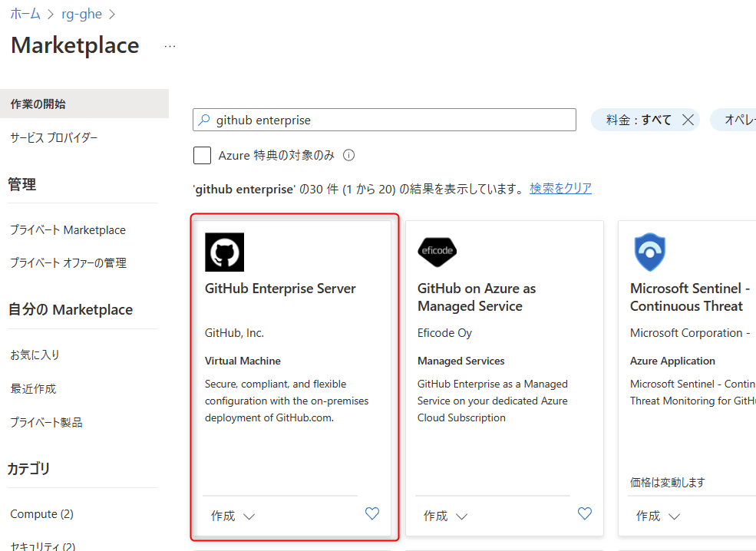Favorite GitHub Enterprise Server with heart icon
Image resolution: width=756 pixels, height=551 pixels.
point(371,513)
